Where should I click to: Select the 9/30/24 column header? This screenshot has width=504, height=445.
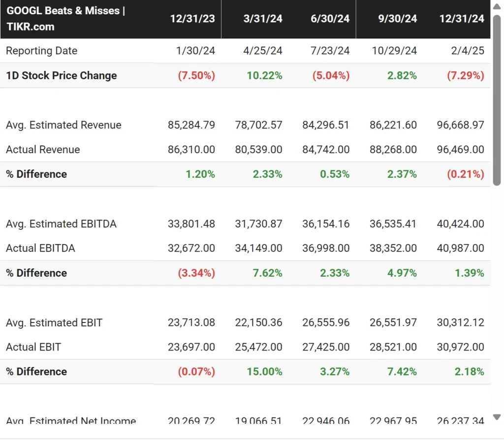[398, 19]
